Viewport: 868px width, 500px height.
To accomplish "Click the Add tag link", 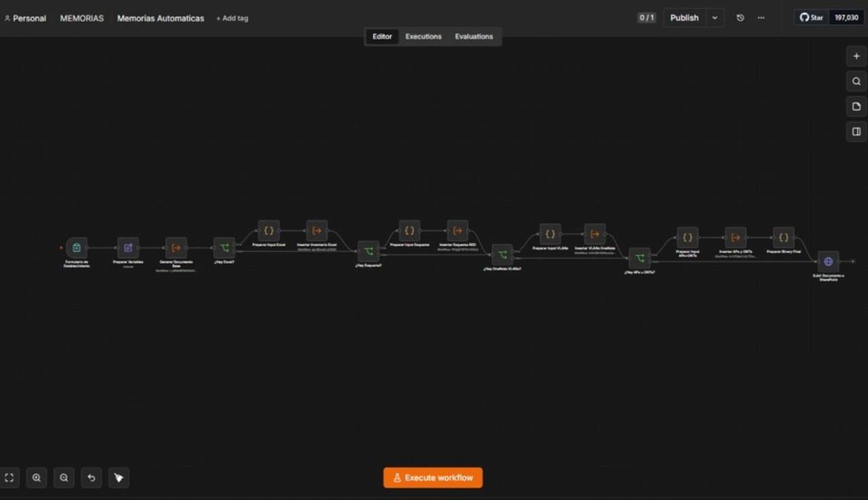I will pos(232,18).
